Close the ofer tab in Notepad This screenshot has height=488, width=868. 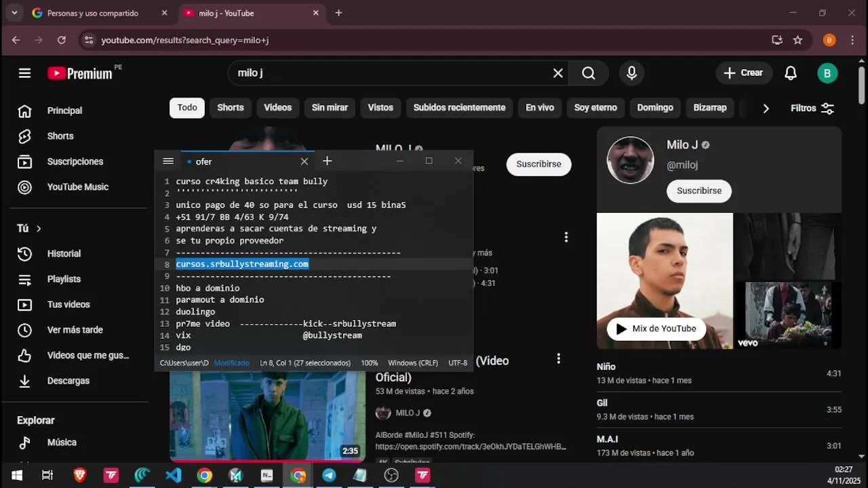pyautogui.click(x=304, y=161)
